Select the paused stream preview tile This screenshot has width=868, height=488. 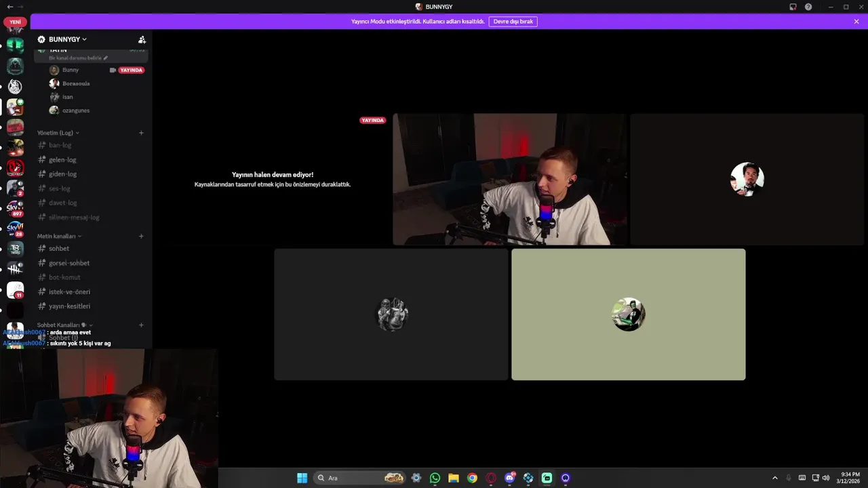(272, 179)
